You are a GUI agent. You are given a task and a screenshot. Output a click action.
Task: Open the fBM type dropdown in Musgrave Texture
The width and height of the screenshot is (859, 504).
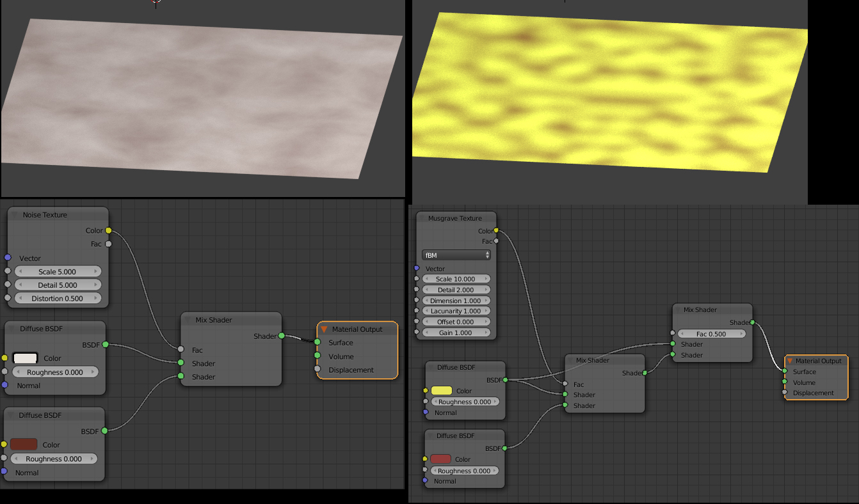coord(456,255)
